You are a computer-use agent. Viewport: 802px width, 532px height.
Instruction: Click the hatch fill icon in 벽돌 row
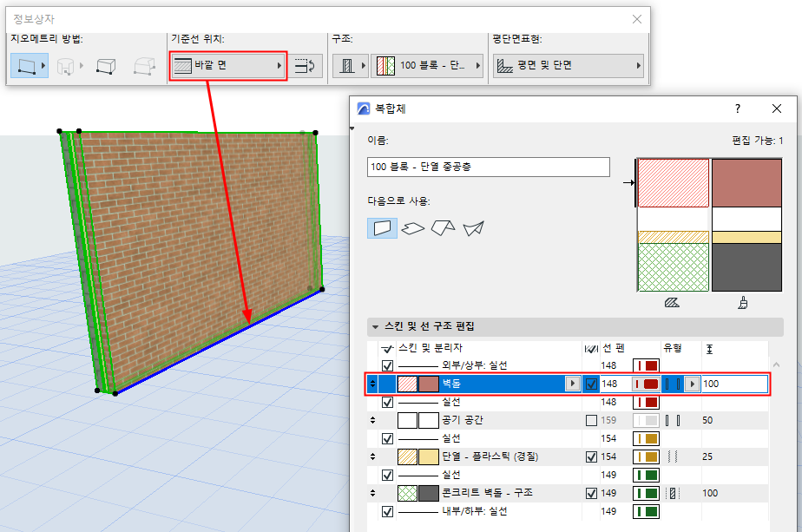[407, 384]
